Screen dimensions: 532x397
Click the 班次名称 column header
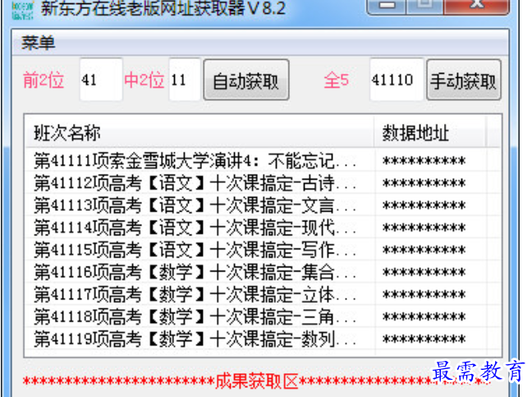pos(199,132)
